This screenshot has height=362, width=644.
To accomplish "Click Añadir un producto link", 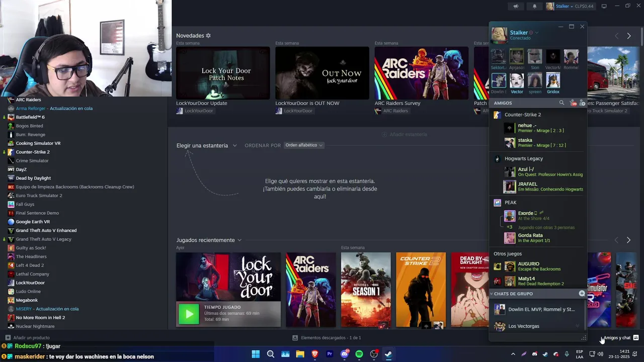I will (x=31, y=338).
